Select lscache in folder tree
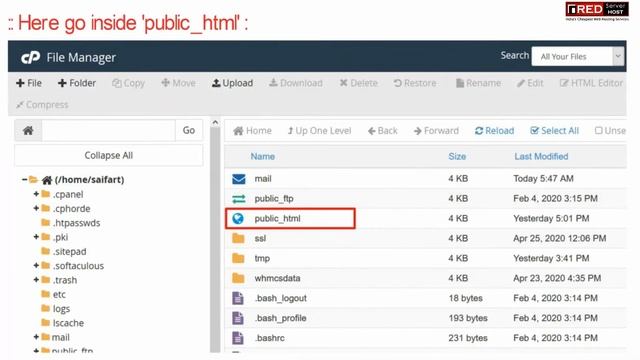Image resolution: width=640 pixels, height=360 pixels. [x=68, y=323]
